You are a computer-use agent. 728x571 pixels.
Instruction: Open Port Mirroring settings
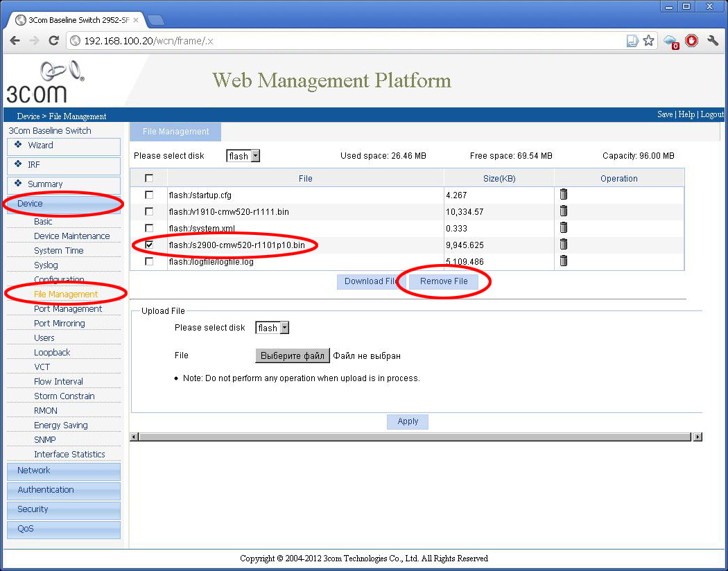tap(60, 324)
